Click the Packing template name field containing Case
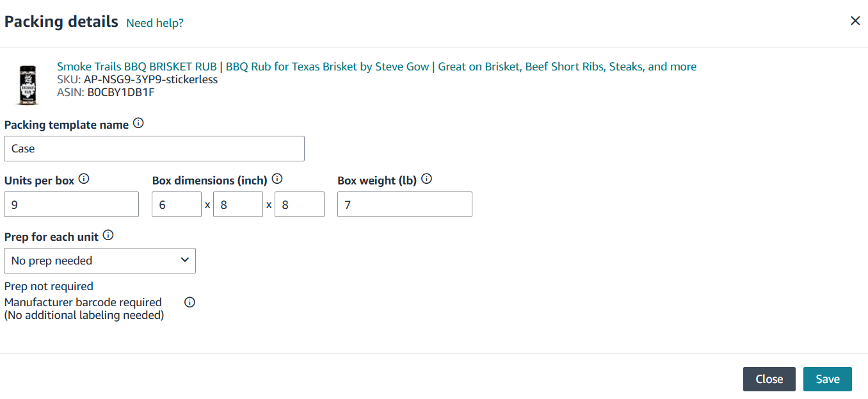Screen dimensions: 868x399 [154, 149]
